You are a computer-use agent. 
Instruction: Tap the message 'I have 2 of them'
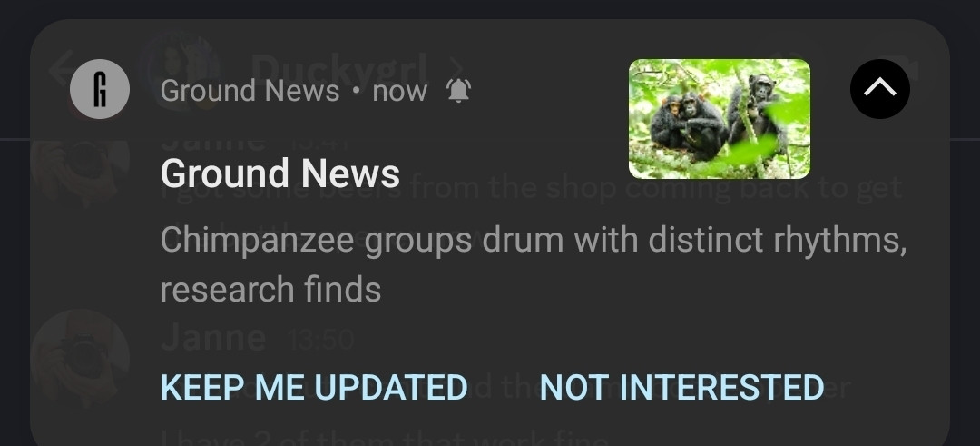click(385, 437)
